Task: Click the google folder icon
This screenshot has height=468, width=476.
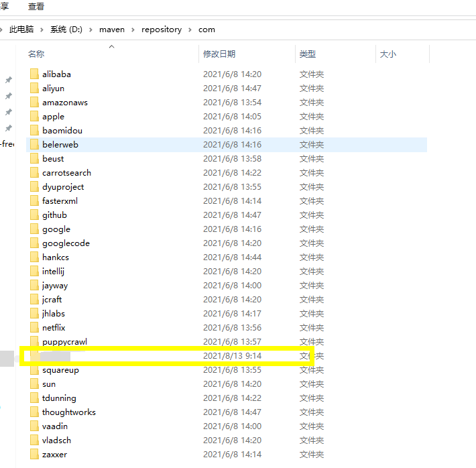Action: [x=34, y=229]
